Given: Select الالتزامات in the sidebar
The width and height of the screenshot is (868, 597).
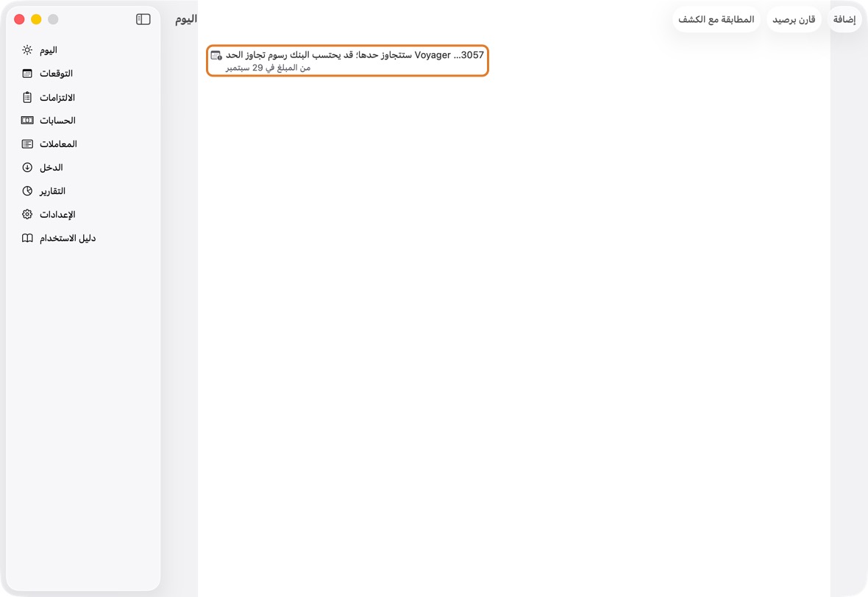Looking at the screenshot, I should click(x=83, y=97).
